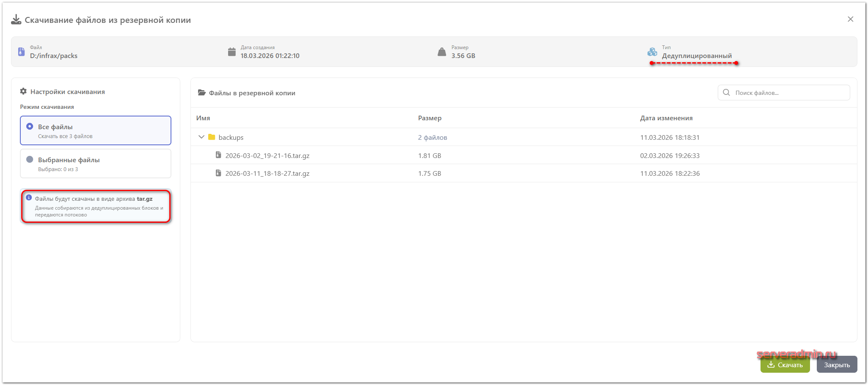Click the archive icon of 2026-03-02 tar.gz
Screen dimensions: 868x385
point(218,155)
